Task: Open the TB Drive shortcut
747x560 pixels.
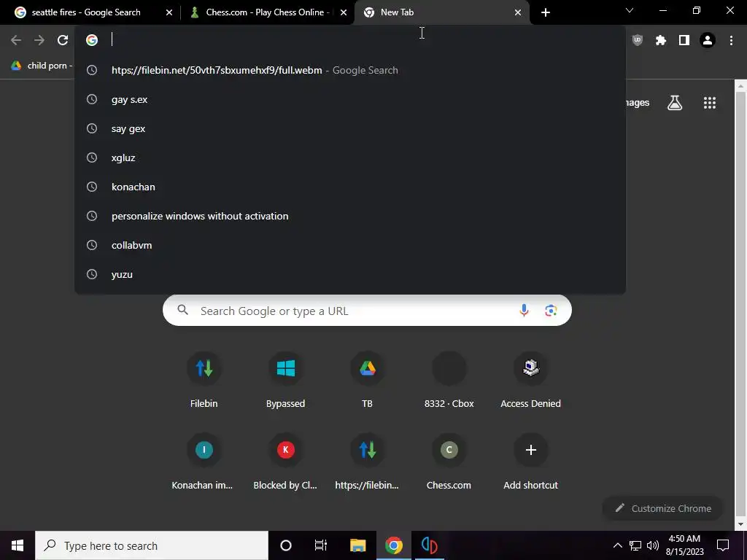Action: [368, 381]
